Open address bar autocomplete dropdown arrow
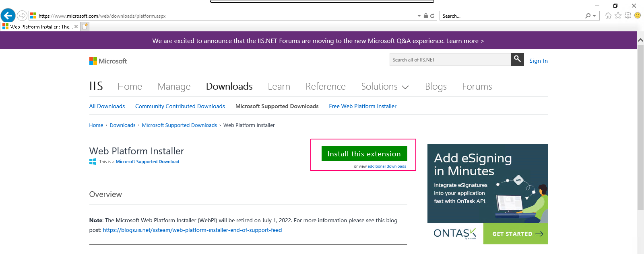Image resolution: width=644 pixels, height=254 pixels. coord(419,16)
